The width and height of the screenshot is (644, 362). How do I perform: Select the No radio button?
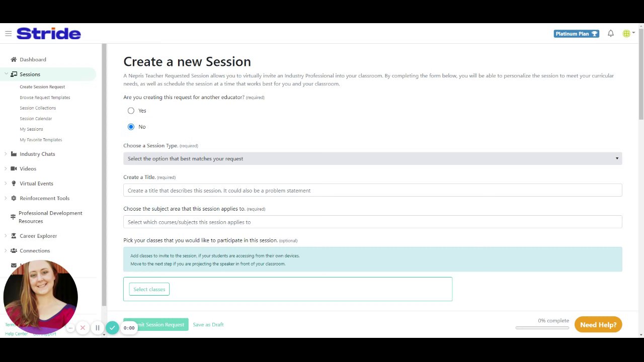tap(131, 127)
